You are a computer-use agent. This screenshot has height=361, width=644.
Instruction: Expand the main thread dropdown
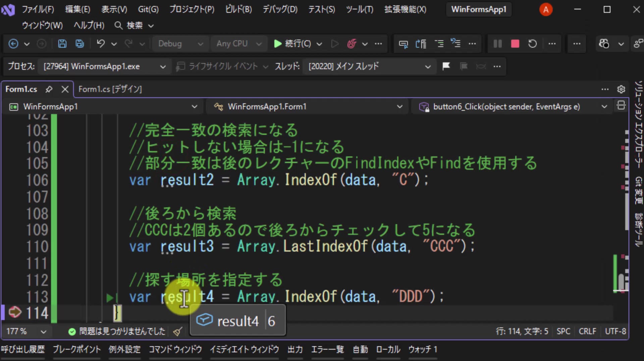(370, 66)
